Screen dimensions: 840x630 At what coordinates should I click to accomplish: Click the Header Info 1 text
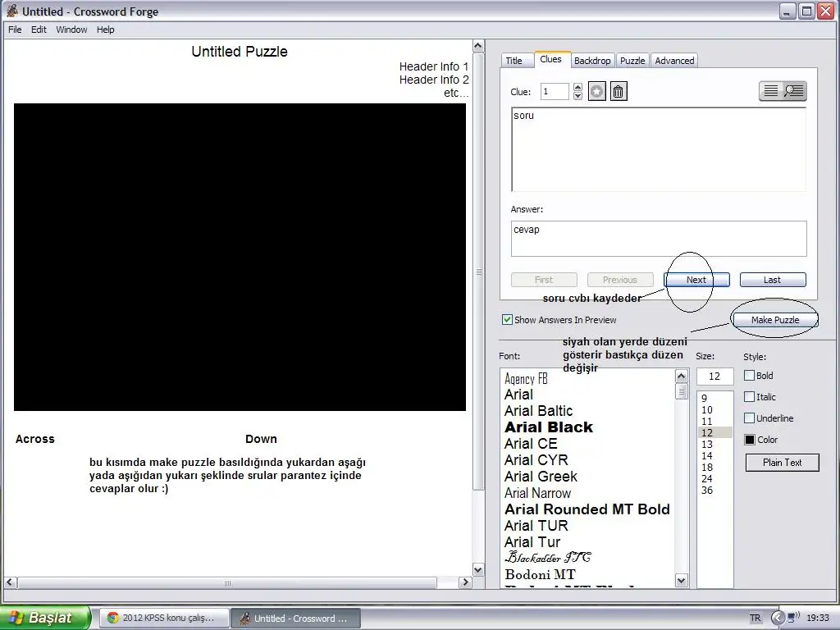click(434, 66)
